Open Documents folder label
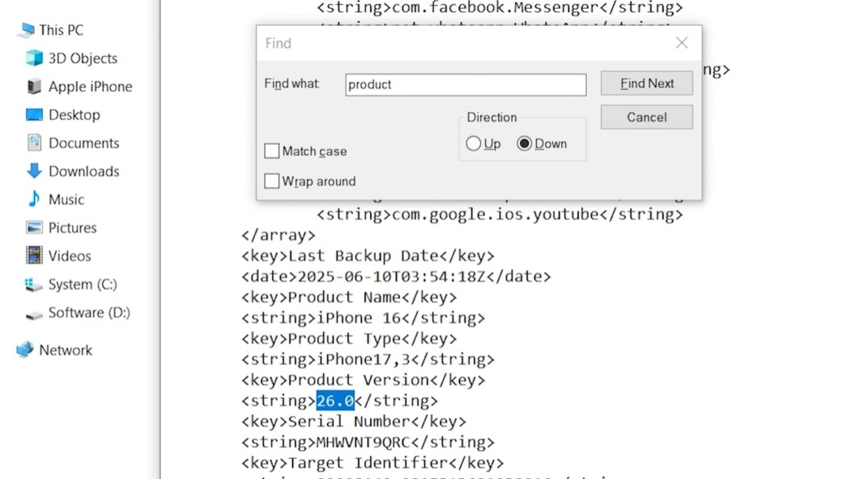 tap(84, 142)
